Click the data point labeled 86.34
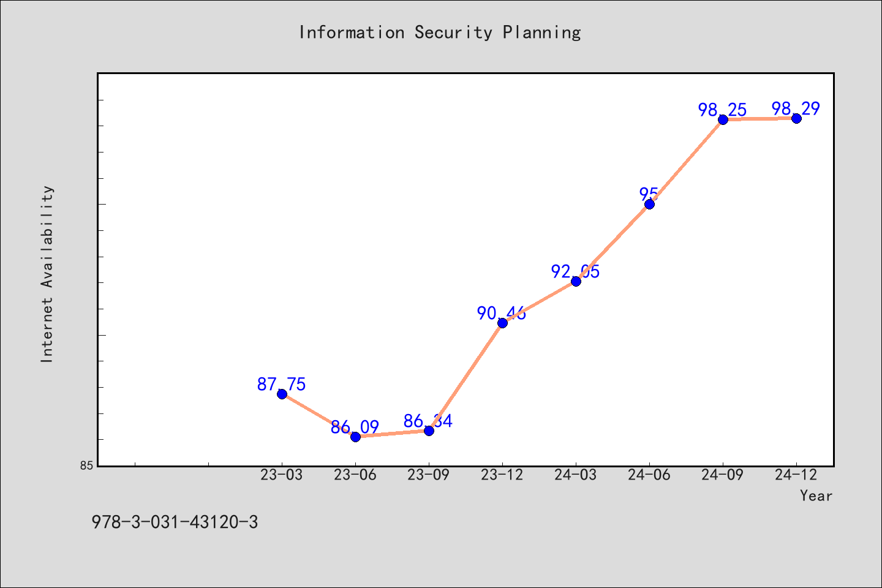Screen dimensions: 882x588 tap(429, 431)
